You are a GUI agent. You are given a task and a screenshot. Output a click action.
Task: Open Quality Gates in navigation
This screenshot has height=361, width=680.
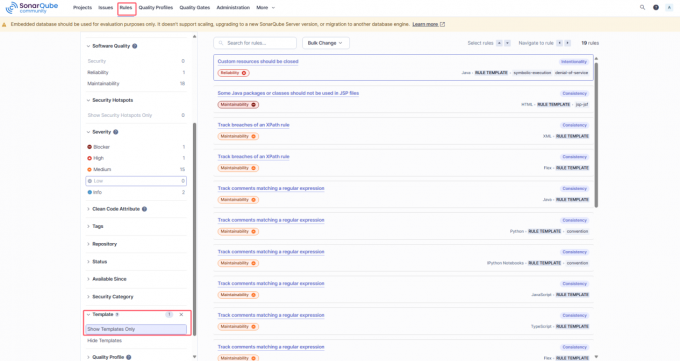click(195, 8)
